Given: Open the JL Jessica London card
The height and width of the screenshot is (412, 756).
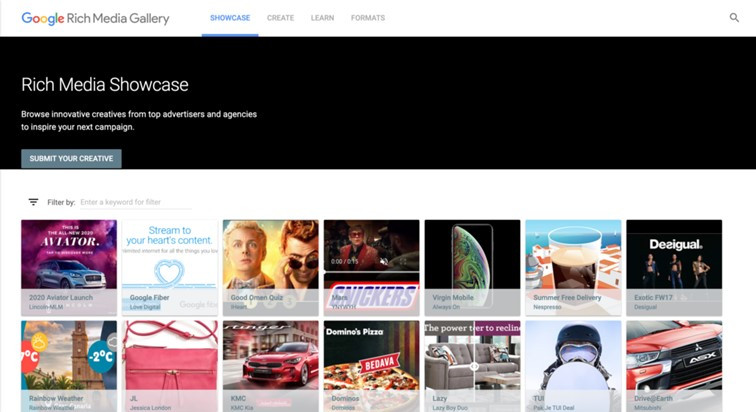Looking at the screenshot, I should coord(170,366).
